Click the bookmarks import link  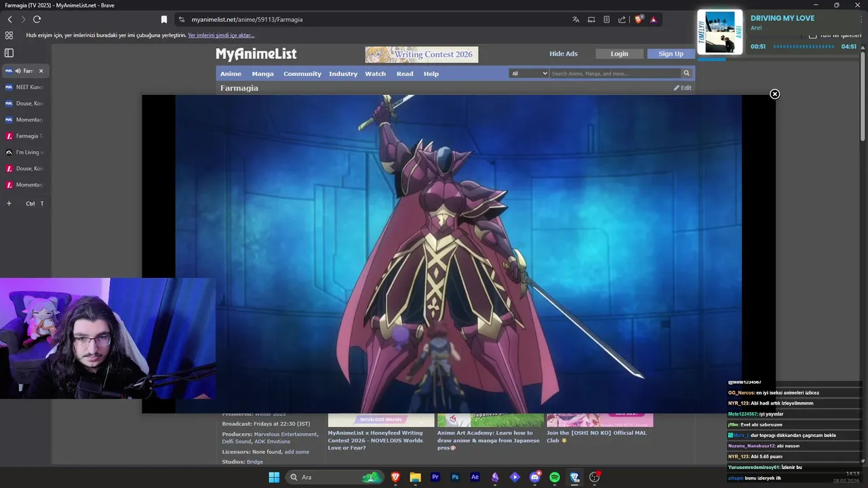(221, 35)
